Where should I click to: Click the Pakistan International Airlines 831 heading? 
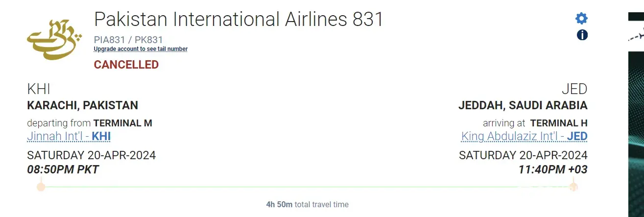click(x=239, y=20)
